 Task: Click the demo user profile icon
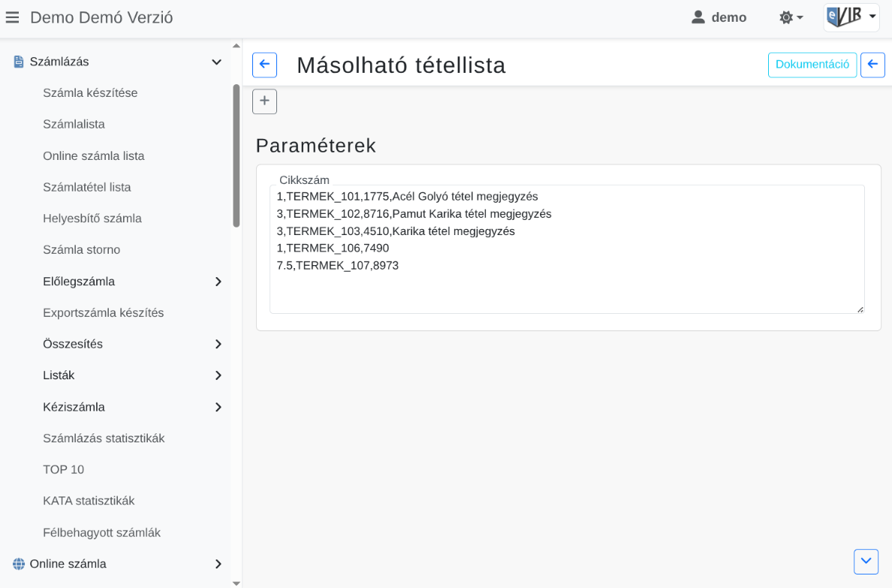click(x=698, y=17)
